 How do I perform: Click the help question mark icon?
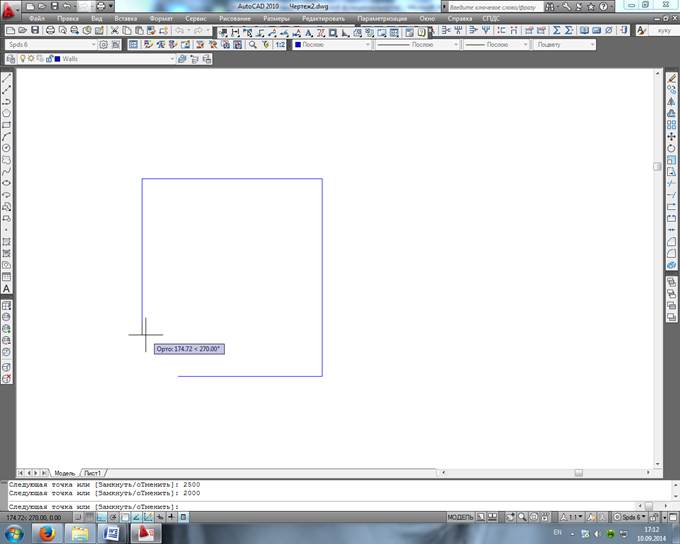point(603,7)
